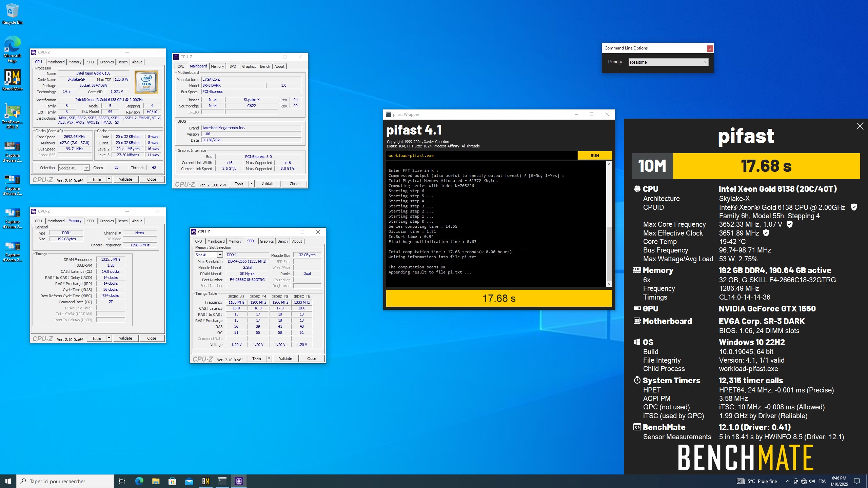Viewport: 868px width, 488px height.
Task: Click the FRA language indicator
Action: tap(822, 481)
